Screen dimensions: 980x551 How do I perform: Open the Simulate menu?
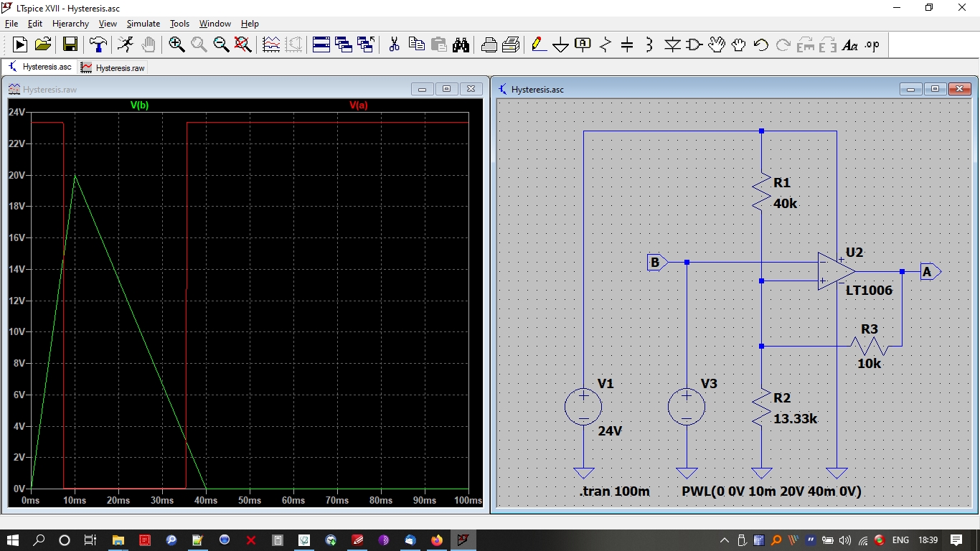tap(143, 24)
